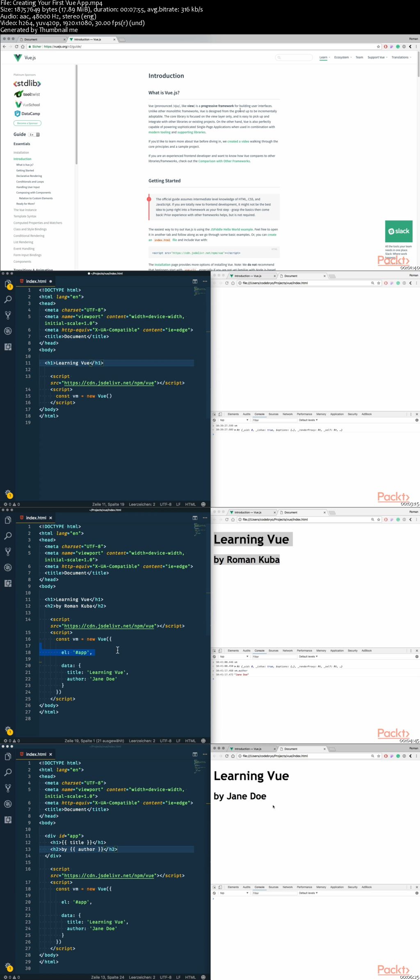
Task: Open the Default levels dropdown in the 00:06:25 DevTools
Action: [x=308, y=893]
